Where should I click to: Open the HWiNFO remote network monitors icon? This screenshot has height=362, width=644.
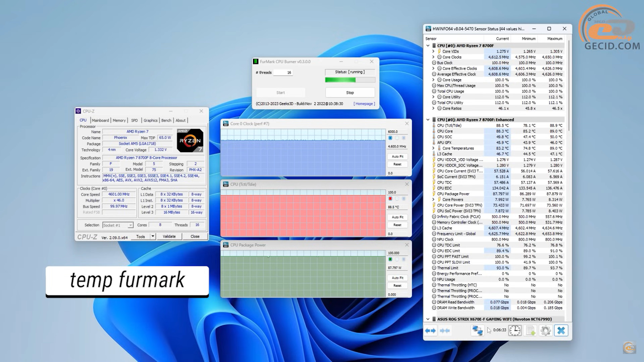click(477, 330)
